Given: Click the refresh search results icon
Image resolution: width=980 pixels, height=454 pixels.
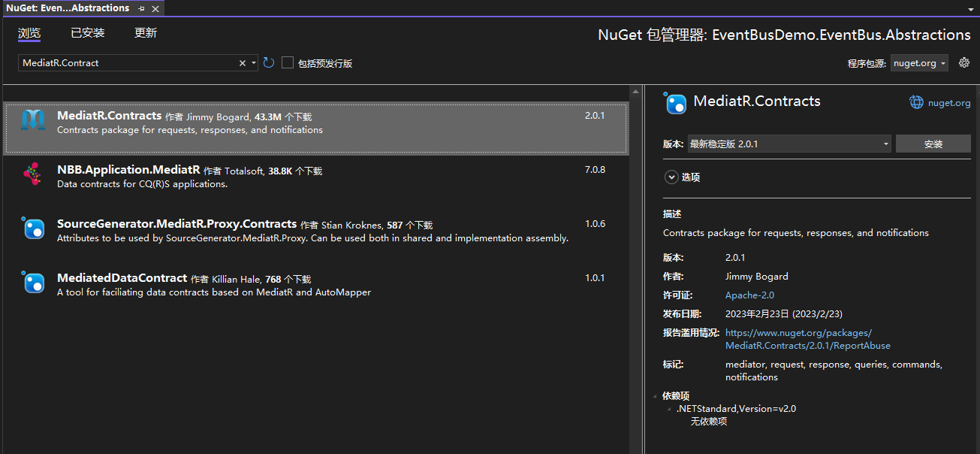Looking at the screenshot, I should pyautogui.click(x=269, y=63).
